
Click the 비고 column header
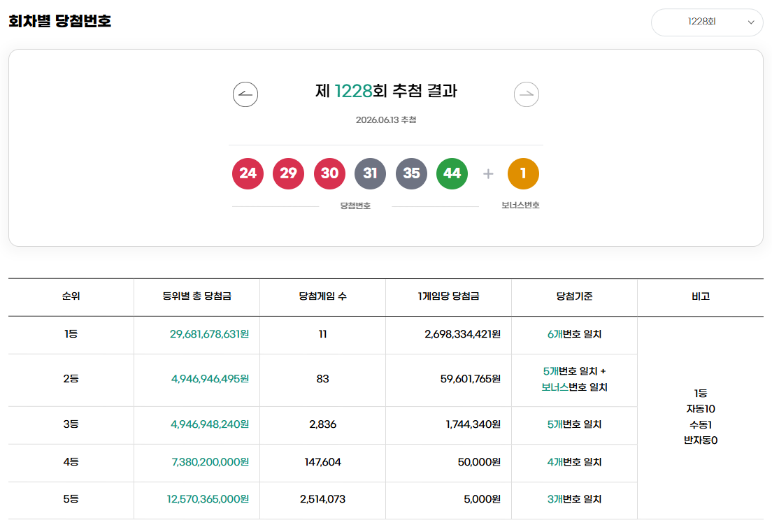(x=701, y=296)
